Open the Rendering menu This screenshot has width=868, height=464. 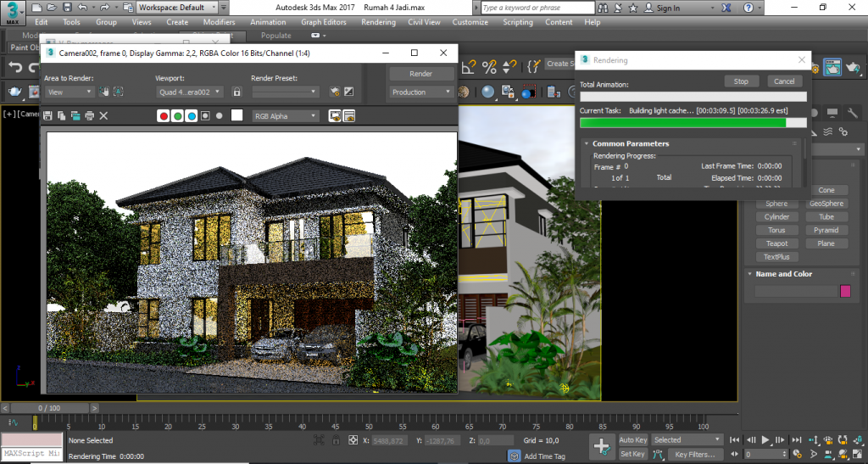tap(379, 22)
